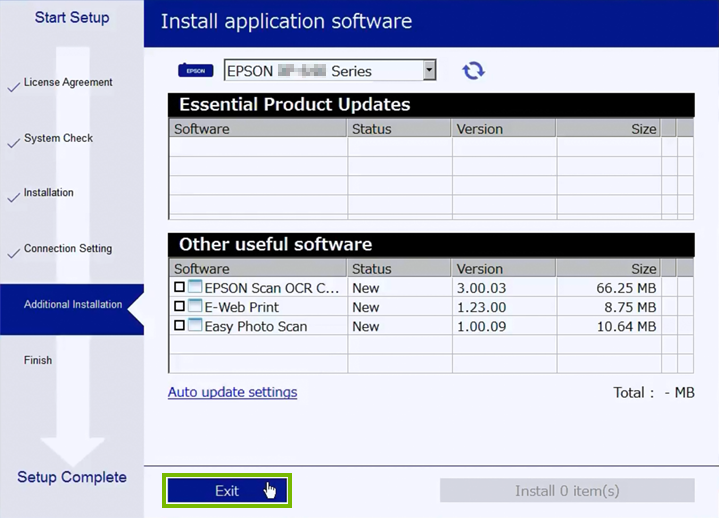Click Size column header in Essential Product Updates
The width and height of the screenshot is (719, 518).
(x=608, y=129)
